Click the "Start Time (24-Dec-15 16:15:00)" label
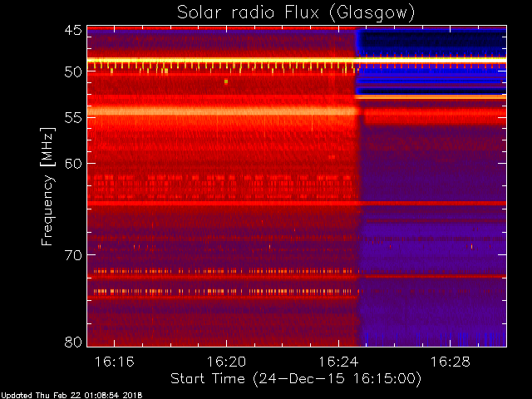This screenshot has width=532, height=399. 296,379
